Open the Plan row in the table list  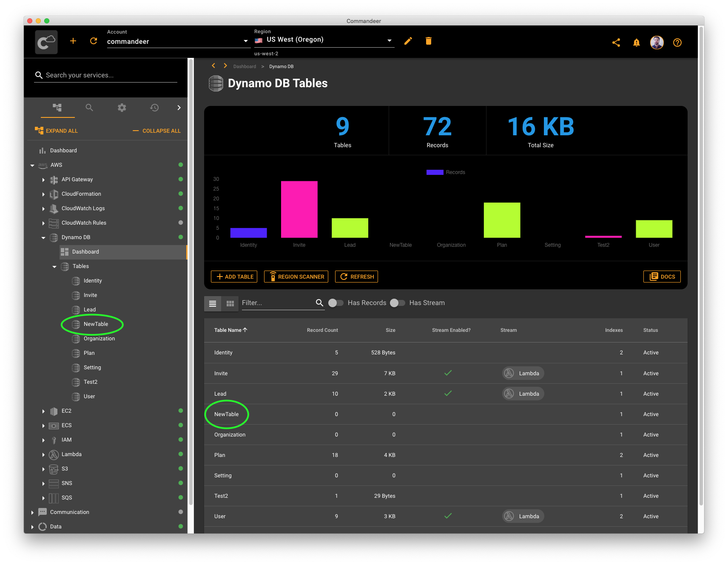point(446,455)
